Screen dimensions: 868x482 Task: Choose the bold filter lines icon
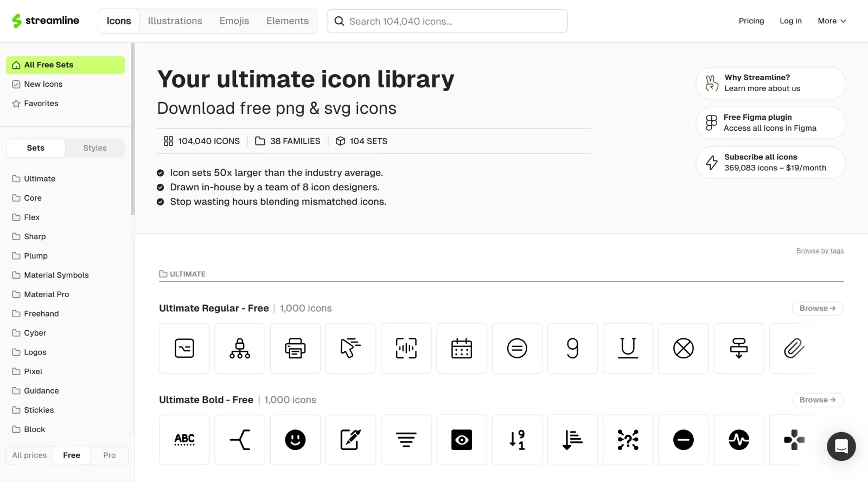[x=406, y=440]
